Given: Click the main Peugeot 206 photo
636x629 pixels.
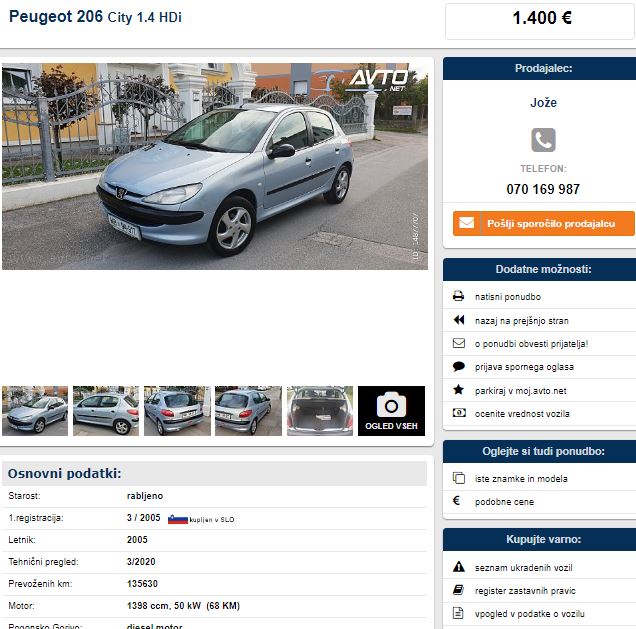Looking at the screenshot, I should [x=215, y=166].
